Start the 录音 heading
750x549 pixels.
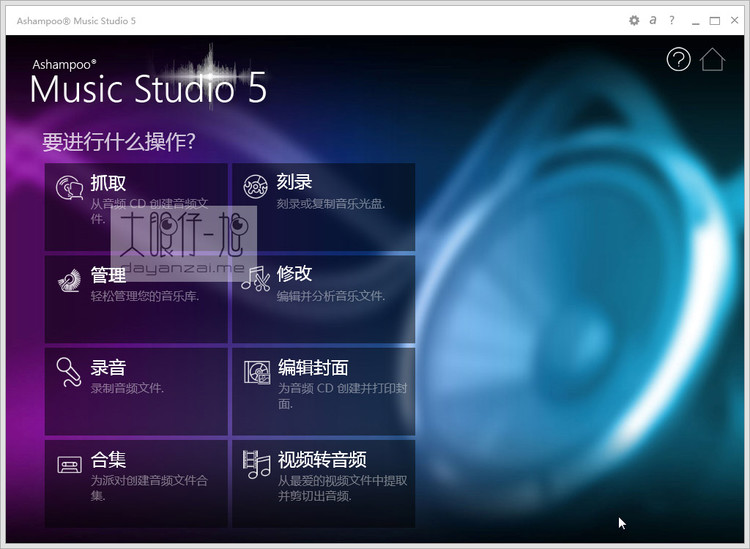[x=108, y=368]
